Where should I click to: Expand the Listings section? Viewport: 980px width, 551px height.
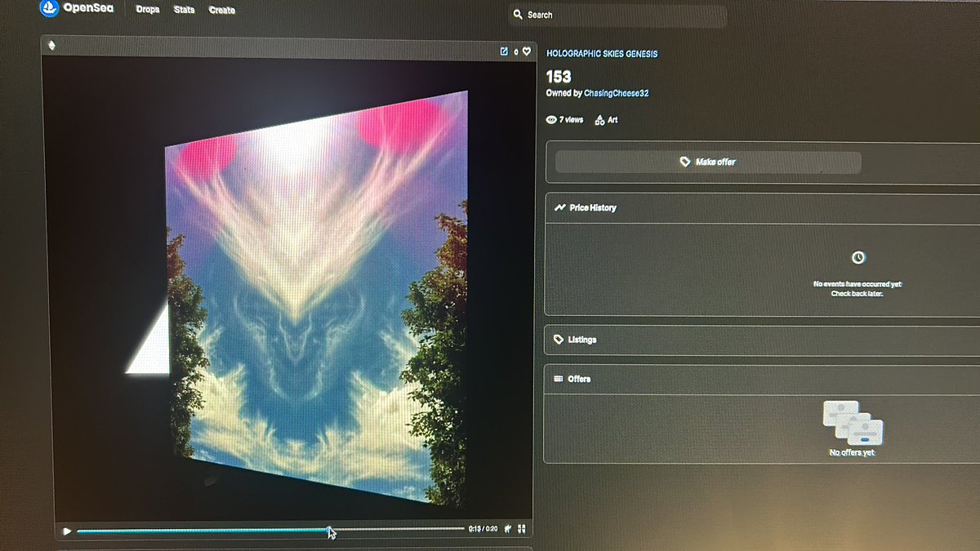click(762, 340)
